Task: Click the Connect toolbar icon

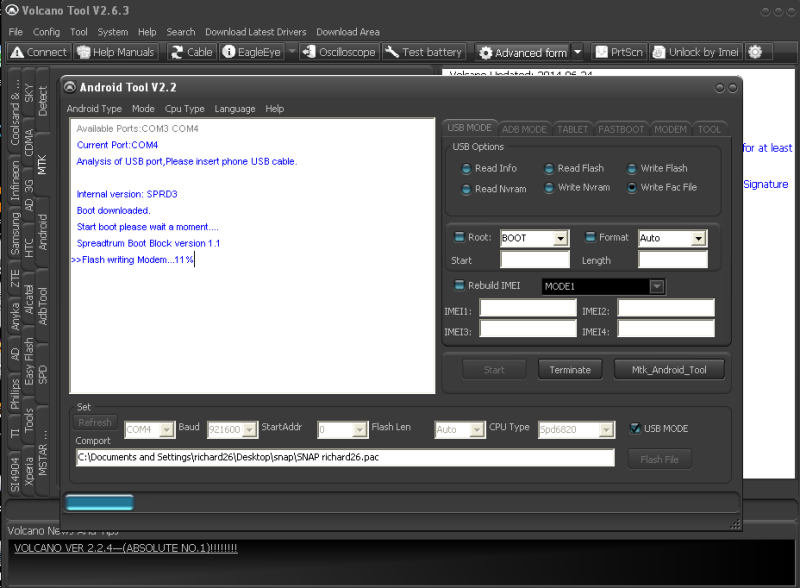Action: pos(17,52)
